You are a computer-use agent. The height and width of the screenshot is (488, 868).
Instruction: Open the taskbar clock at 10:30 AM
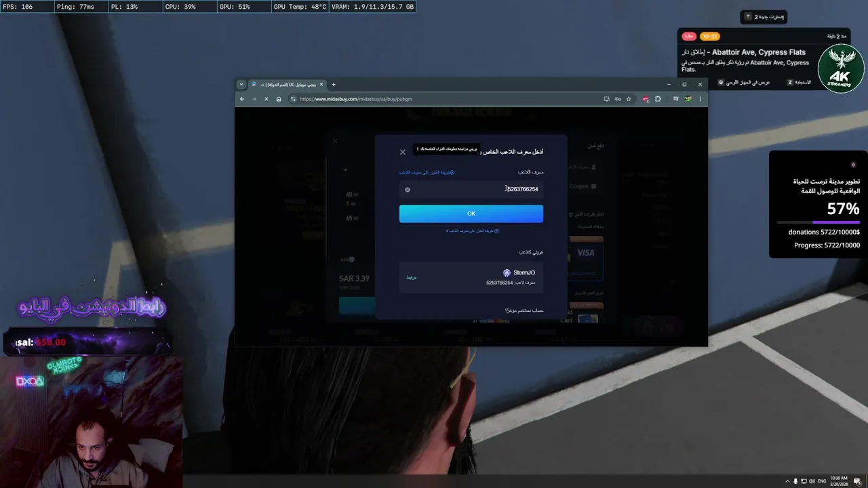[839, 481]
